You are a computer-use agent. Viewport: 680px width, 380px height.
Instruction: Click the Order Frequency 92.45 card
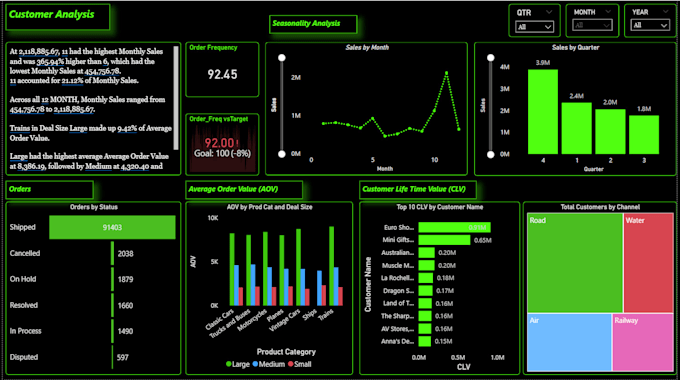(222, 69)
